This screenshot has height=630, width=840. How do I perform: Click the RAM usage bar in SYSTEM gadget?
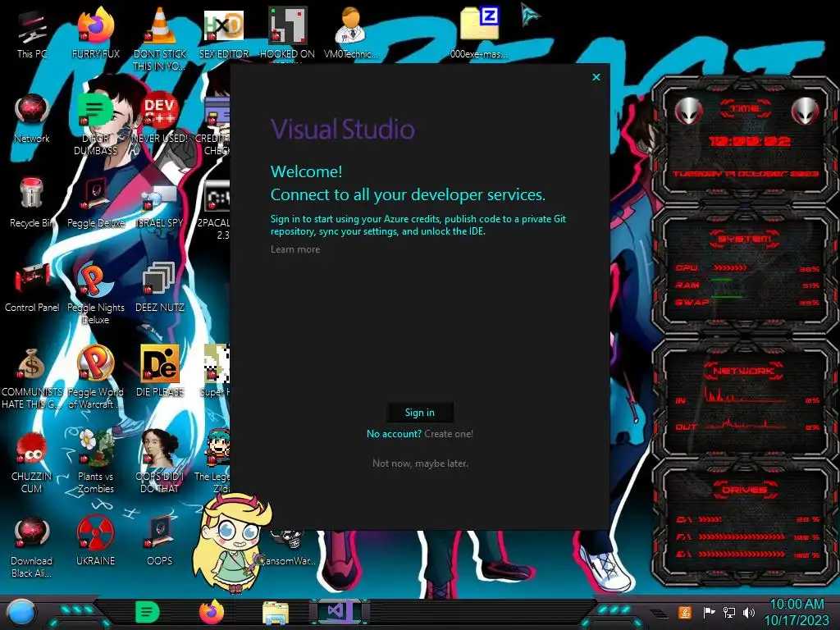(721, 280)
